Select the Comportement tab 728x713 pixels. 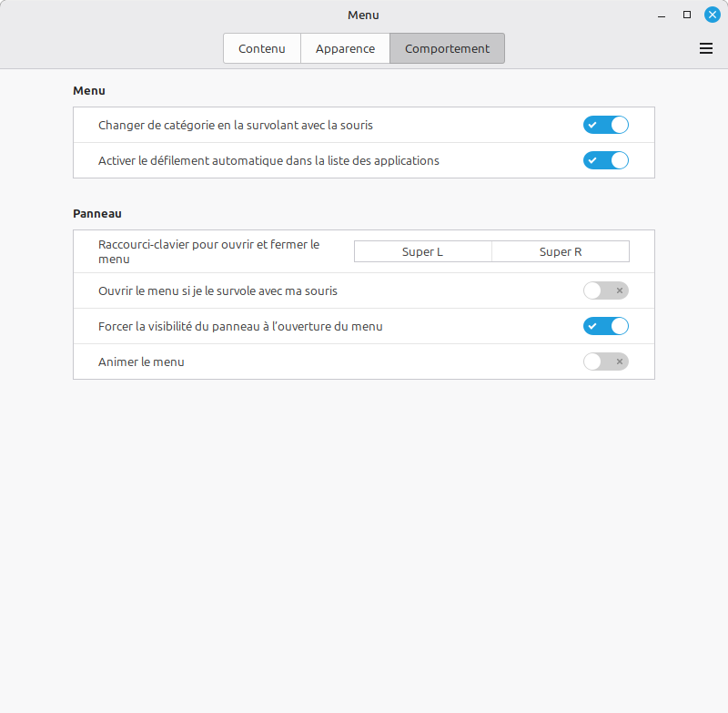pos(447,49)
